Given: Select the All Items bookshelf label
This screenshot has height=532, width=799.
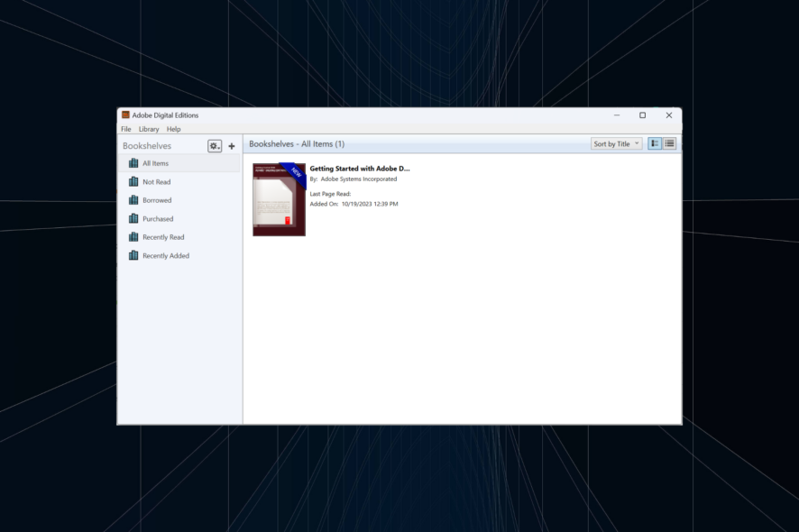Looking at the screenshot, I should tap(155, 163).
